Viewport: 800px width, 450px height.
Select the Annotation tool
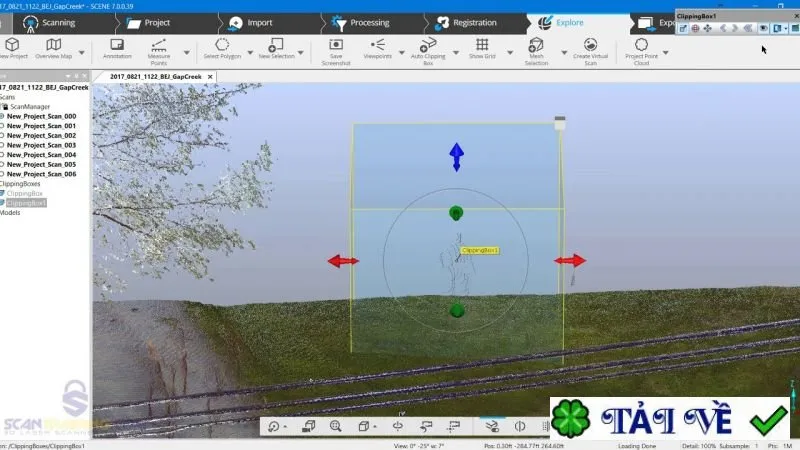pyautogui.click(x=117, y=45)
